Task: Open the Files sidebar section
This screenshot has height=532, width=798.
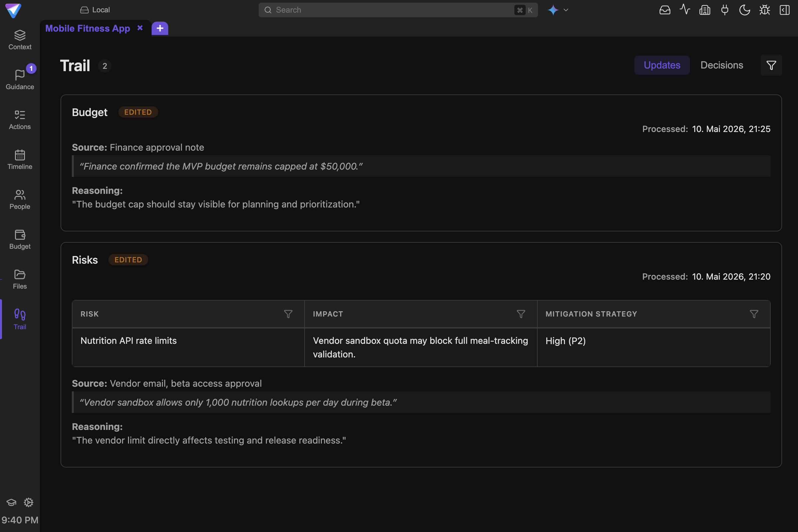Action: [20, 280]
